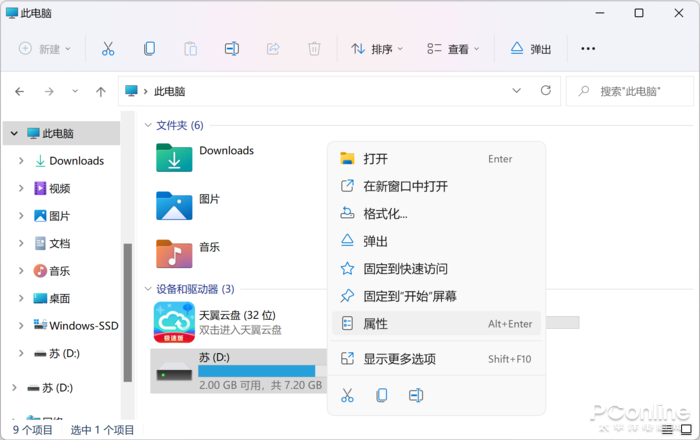Click the Delete trash icon in the toolbar

[314, 49]
